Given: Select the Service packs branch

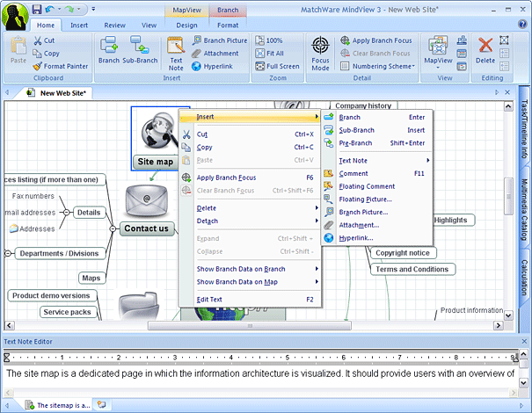Looking at the screenshot, I should coord(67,312).
